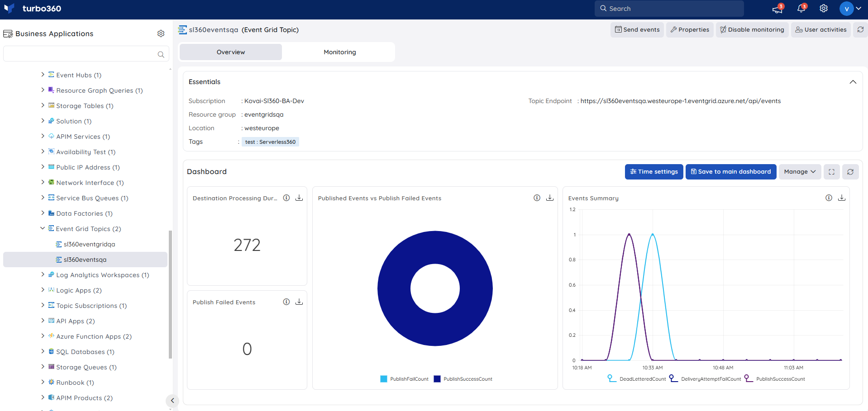Collapse the Event Grid Topics tree node
The image size is (868, 411).
(x=43, y=228)
